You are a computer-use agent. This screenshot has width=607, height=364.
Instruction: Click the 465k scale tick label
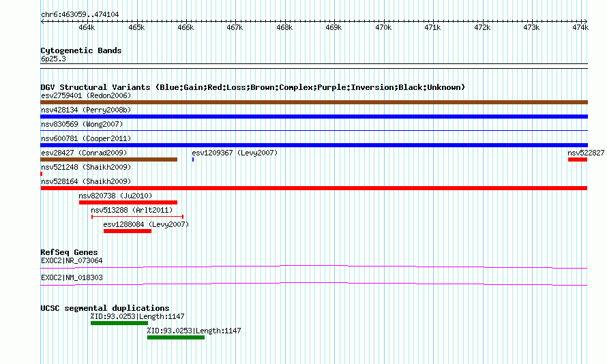(x=136, y=27)
